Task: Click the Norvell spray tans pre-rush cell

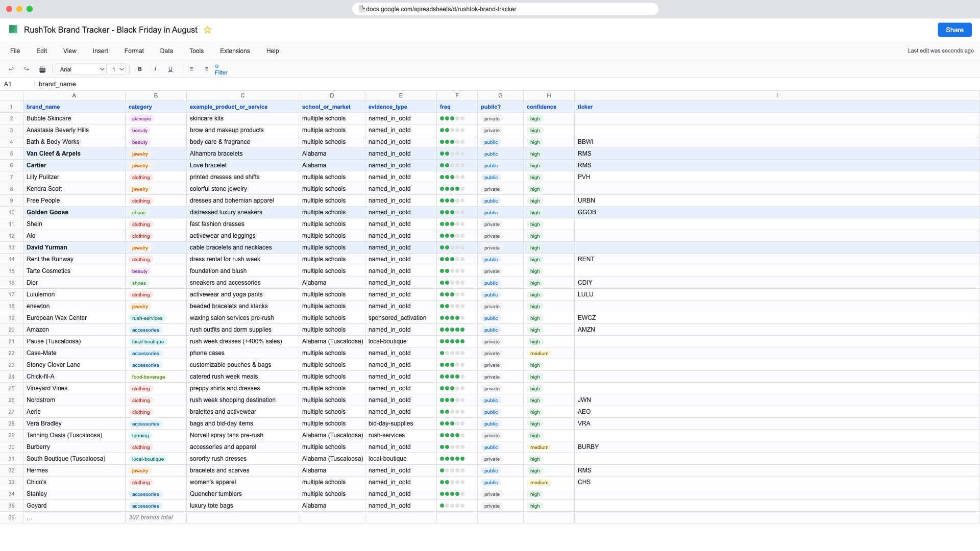Action: [x=242, y=435]
